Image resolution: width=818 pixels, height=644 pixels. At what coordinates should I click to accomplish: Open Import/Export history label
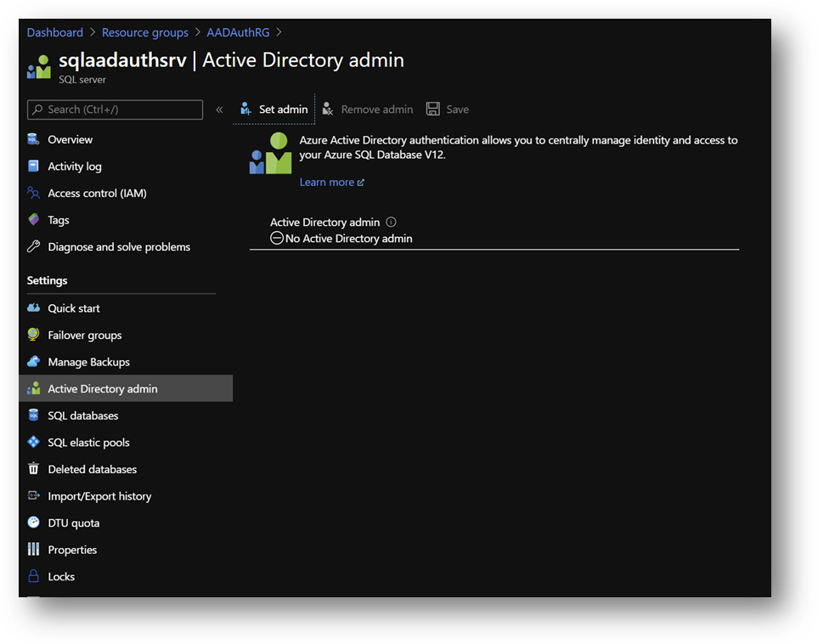99,496
